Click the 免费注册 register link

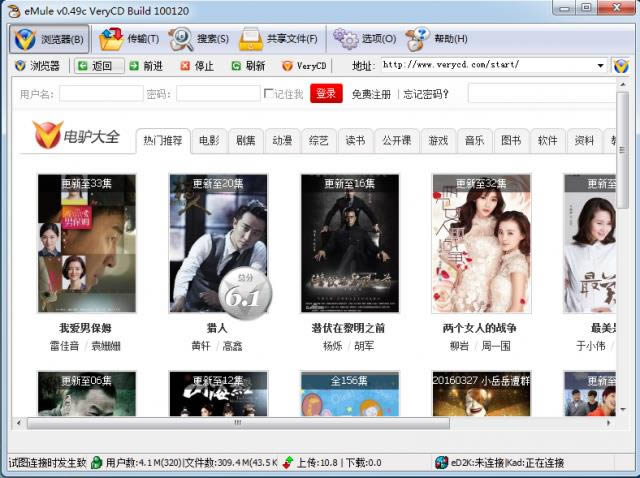tap(371, 94)
